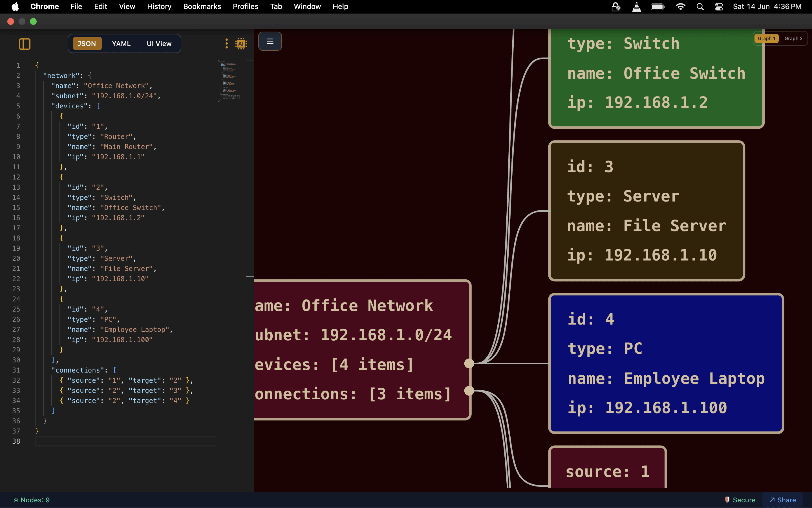Switch to the JSON tab
The width and height of the screenshot is (812, 508).
[x=87, y=44]
